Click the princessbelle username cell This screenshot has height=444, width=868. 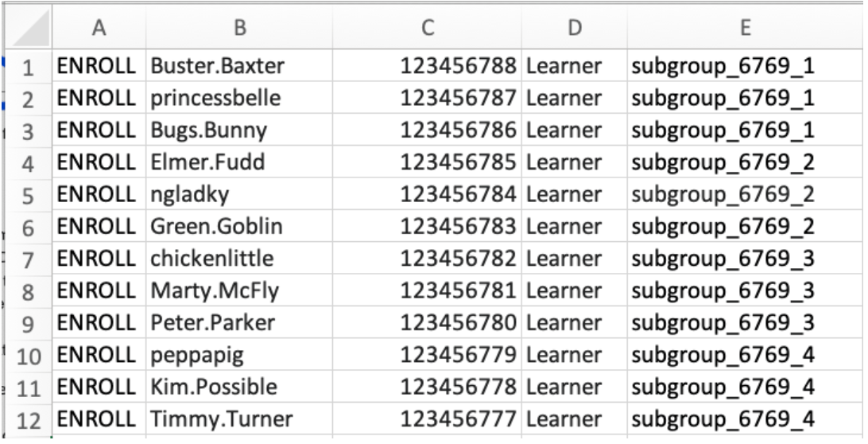239,98
